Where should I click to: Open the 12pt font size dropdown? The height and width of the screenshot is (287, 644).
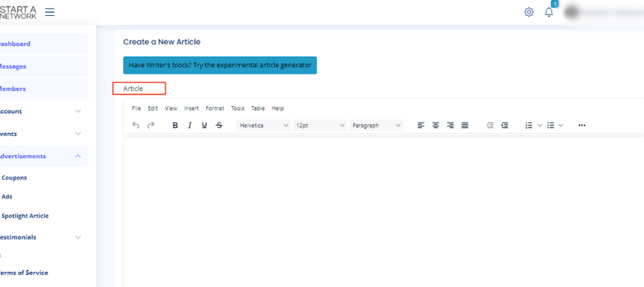320,125
